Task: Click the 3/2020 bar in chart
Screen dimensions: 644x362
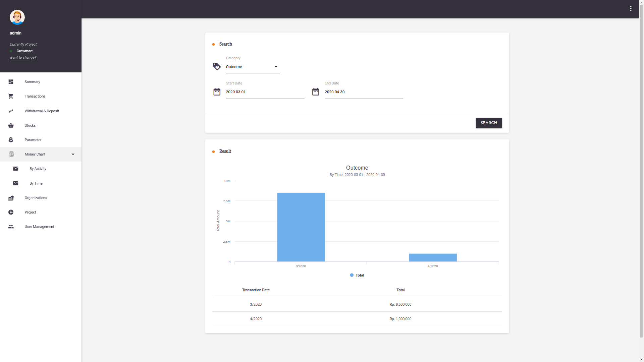Action: coord(301,227)
